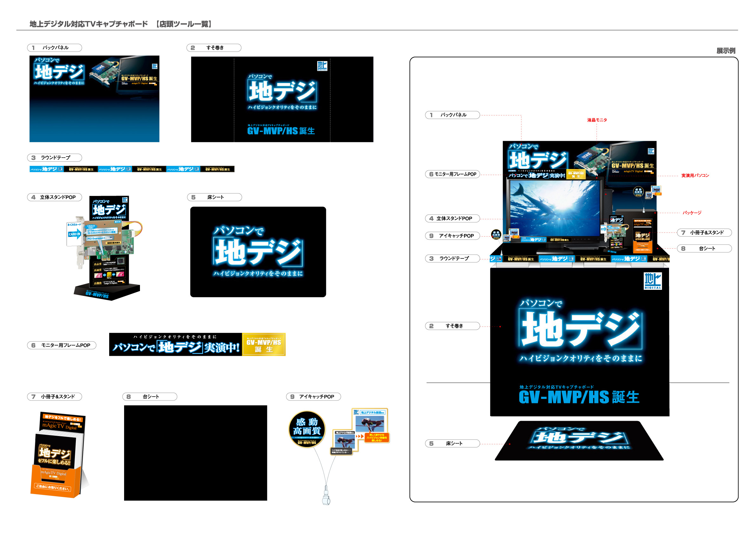Click the CARD IN arrow on stand POP
The image size is (756, 534).
(74, 234)
